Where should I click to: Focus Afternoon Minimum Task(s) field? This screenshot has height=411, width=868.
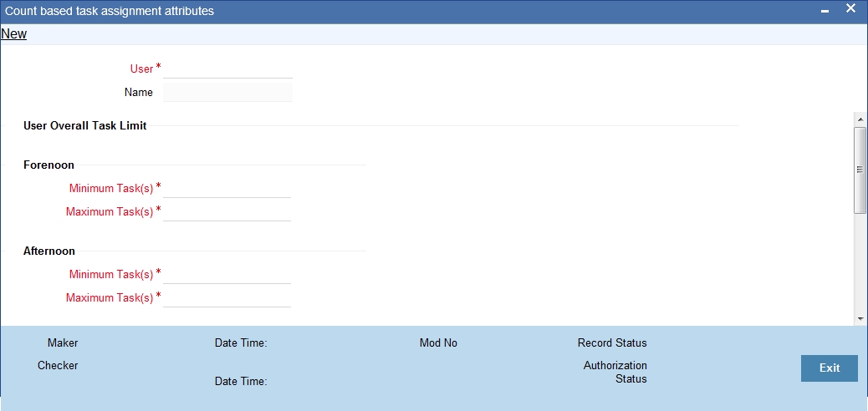click(227, 274)
